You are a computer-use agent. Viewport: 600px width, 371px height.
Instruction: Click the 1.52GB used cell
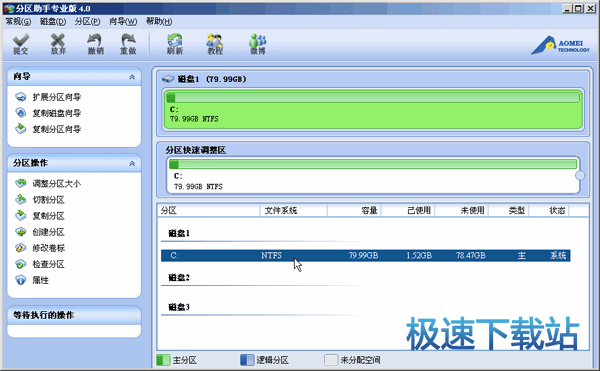click(419, 255)
